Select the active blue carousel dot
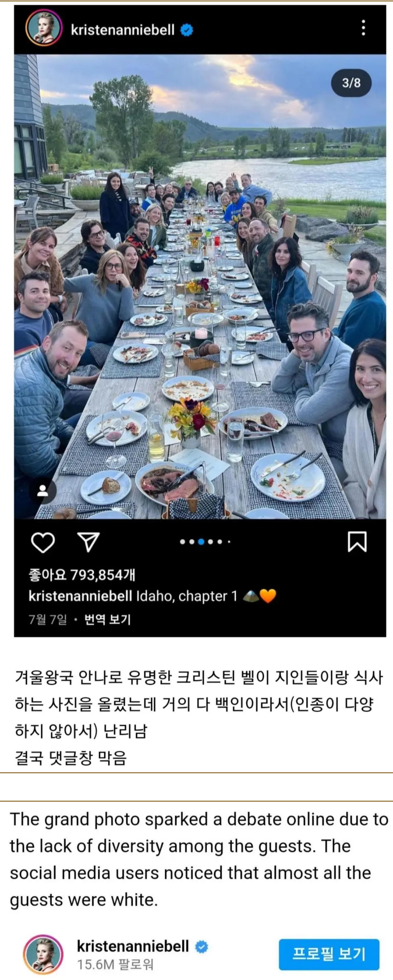Image resolution: width=393 pixels, height=980 pixels. pos(201,542)
